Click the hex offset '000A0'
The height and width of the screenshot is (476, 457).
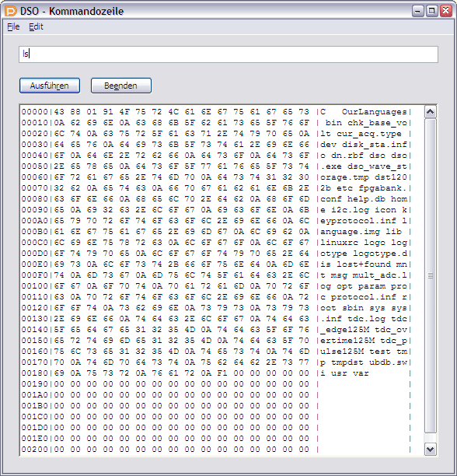point(34,221)
